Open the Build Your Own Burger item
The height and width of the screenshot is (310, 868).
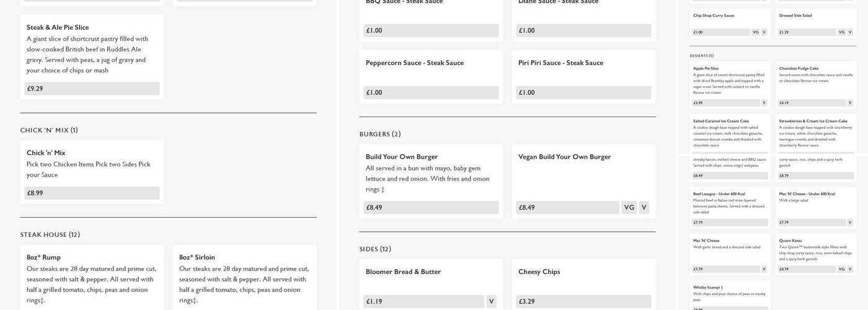tap(402, 157)
